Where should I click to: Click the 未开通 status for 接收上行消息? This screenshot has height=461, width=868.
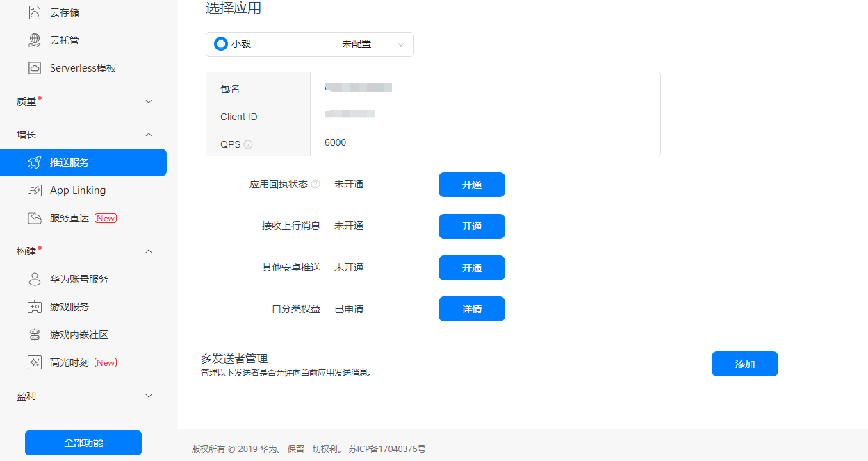349,226
